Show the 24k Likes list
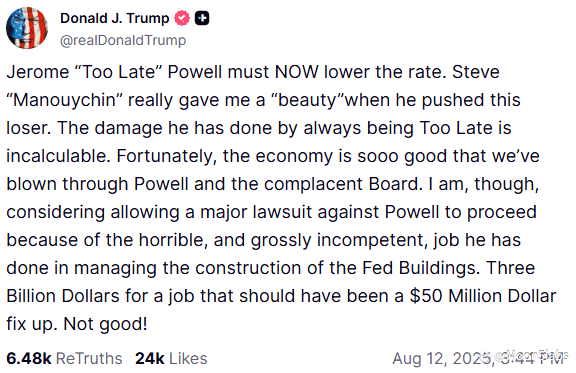576x373 pixels. (171, 358)
